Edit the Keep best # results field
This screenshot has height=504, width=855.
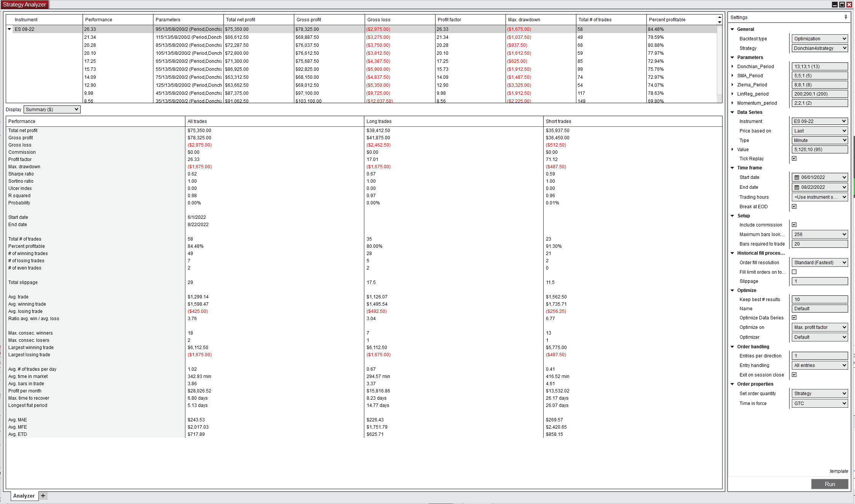click(x=820, y=299)
